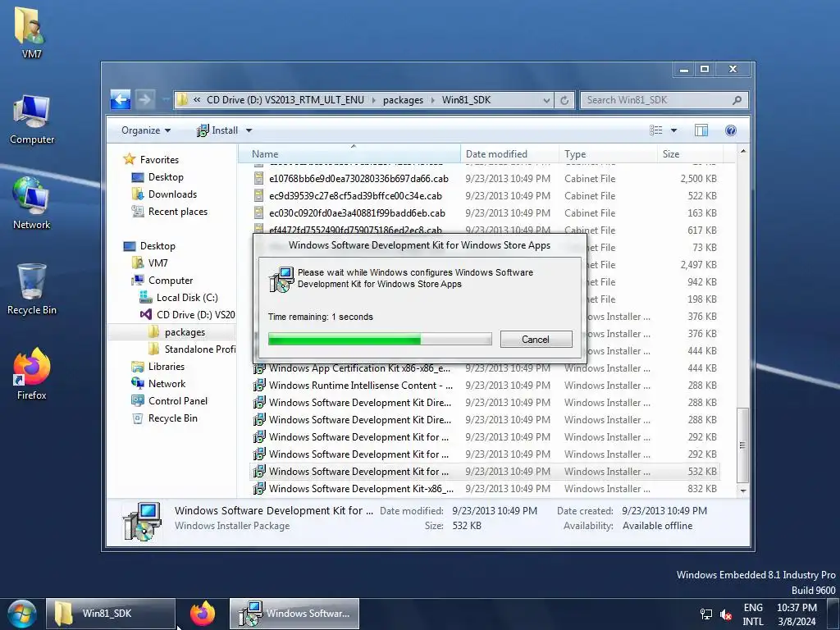Expand the breadcrumb overflow chevron
The height and width of the screenshot is (630, 840).
click(197, 99)
